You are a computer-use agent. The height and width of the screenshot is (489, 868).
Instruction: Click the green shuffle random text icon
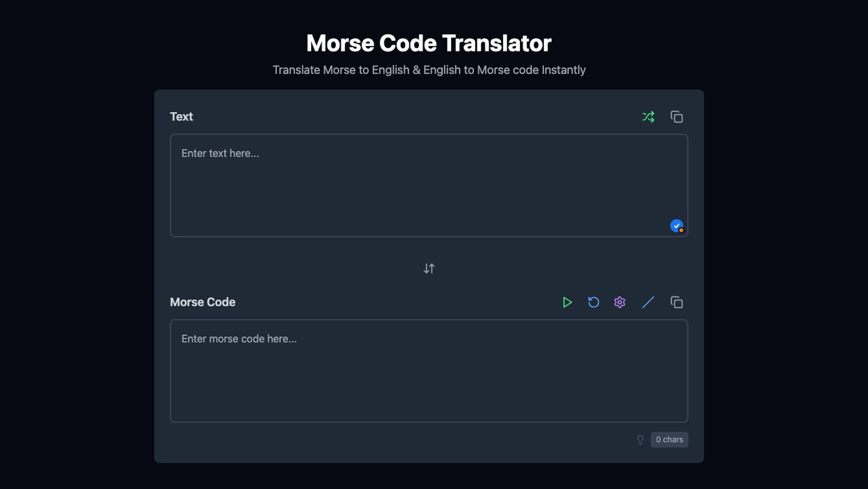click(x=648, y=117)
